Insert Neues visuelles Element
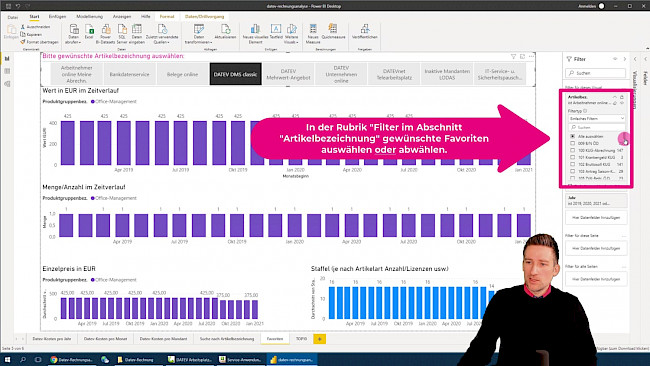650x366 pixels. tap(255, 34)
